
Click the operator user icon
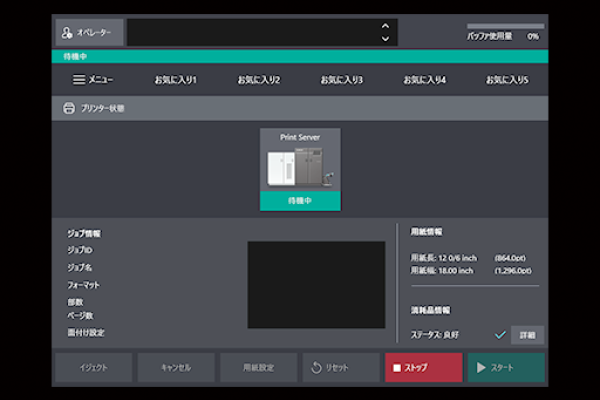pyautogui.click(x=67, y=32)
